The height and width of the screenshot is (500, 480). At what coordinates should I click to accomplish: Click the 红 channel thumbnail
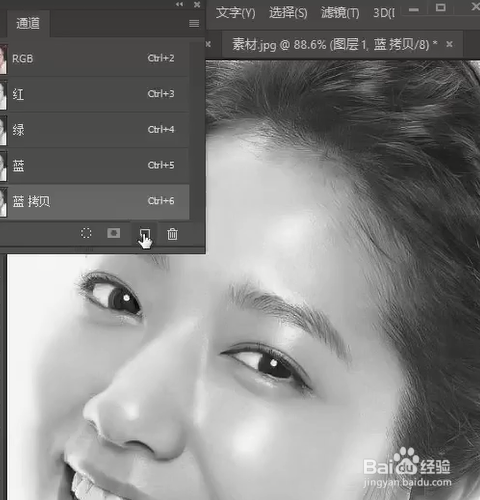click(3, 95)
